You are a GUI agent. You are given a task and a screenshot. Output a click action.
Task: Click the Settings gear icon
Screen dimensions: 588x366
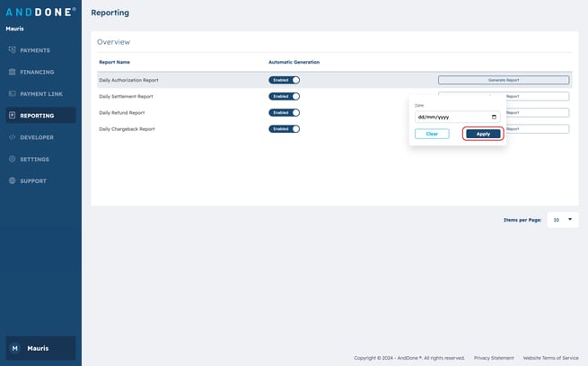tap(12, 159)
